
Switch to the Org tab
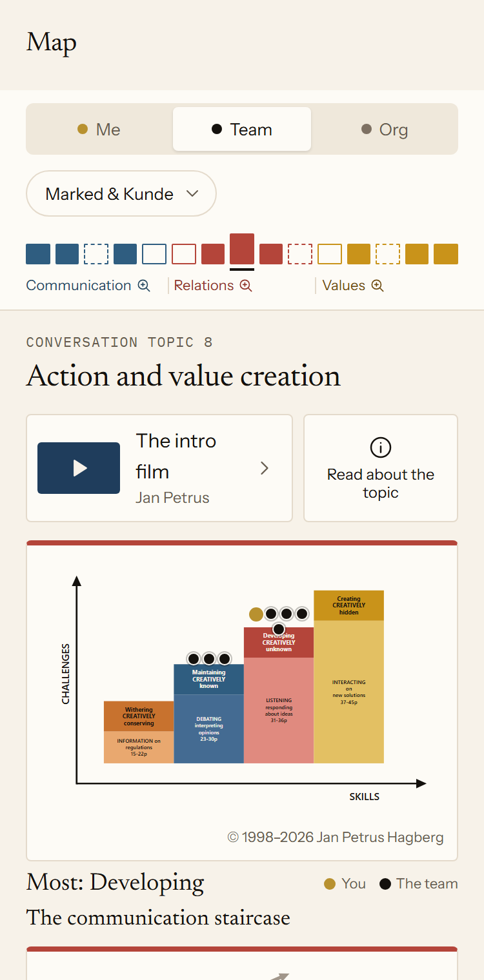385,129
